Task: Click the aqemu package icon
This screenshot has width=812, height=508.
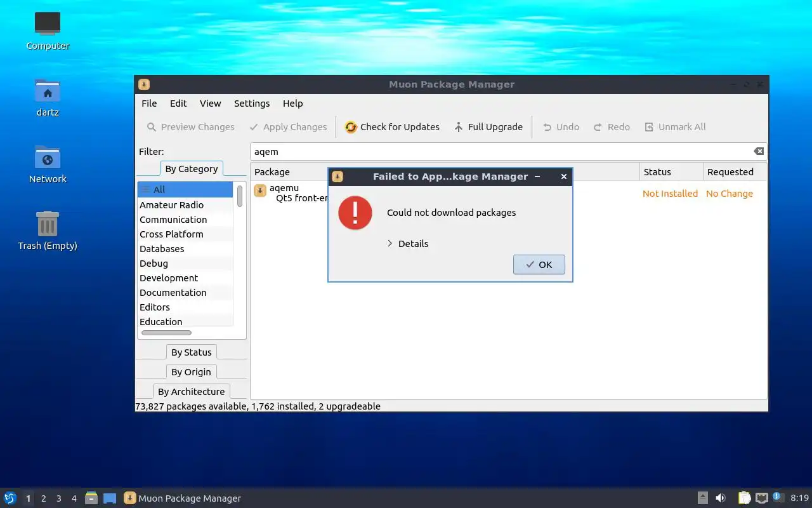Action: tap(260, 190)
